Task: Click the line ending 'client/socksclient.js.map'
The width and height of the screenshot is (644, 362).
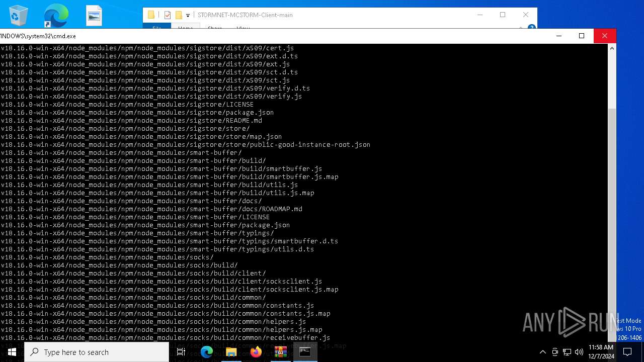Action: tap(170, 290)
